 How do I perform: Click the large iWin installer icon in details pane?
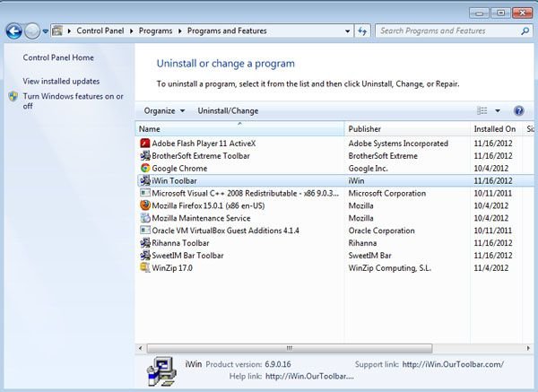point(161,371)
